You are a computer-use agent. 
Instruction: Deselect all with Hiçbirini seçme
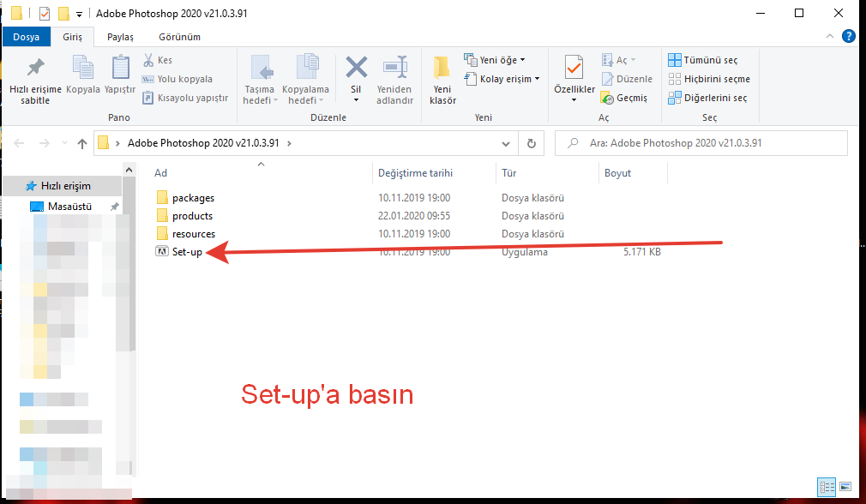[709, 79]
